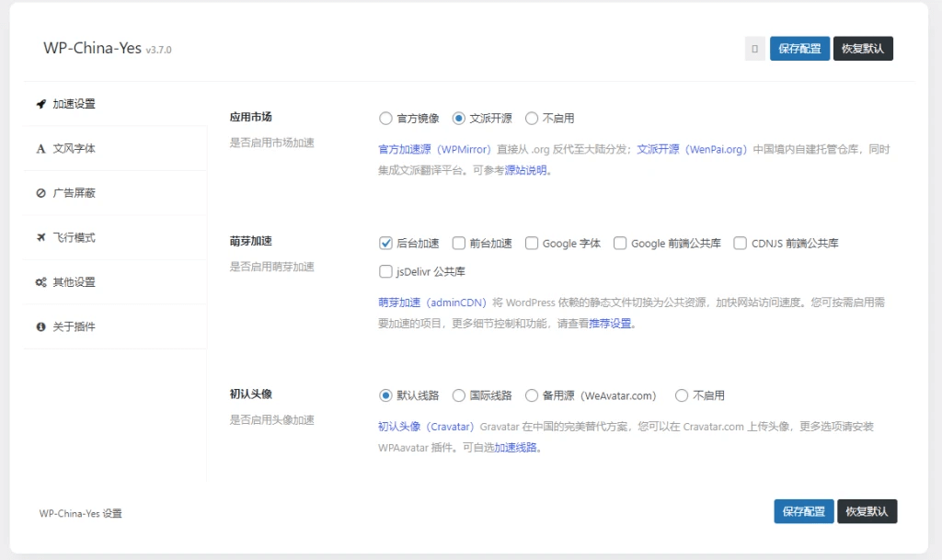Open the 萌芽加速 (adminCDN) link

[x=432, y=303]
